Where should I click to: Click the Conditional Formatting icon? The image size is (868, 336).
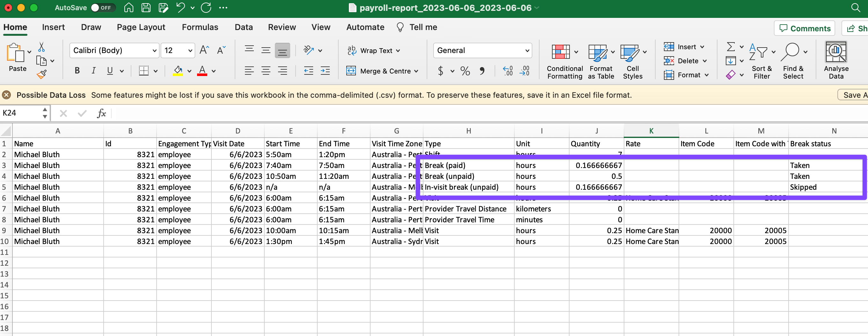(560, 52)
